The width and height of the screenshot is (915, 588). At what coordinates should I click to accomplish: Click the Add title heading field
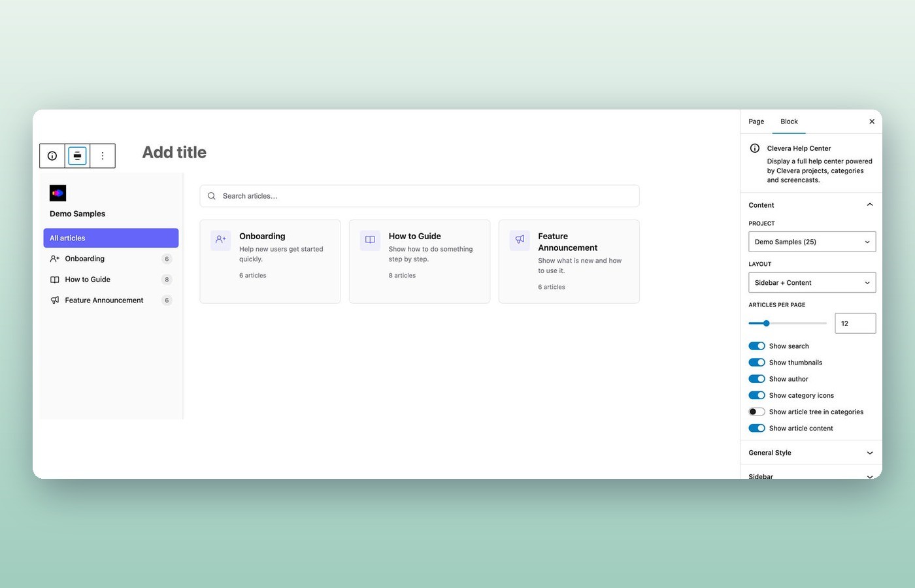175,152
